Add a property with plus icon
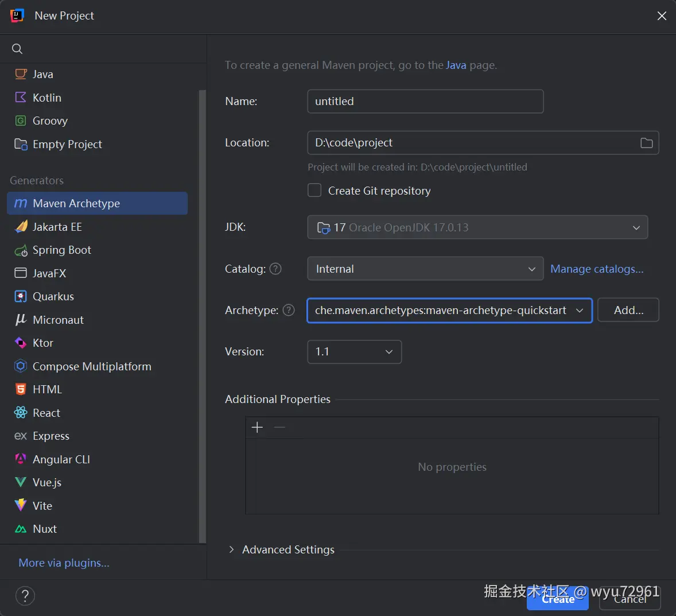Viewport: 676px width, 616px height. click(258, 428)
